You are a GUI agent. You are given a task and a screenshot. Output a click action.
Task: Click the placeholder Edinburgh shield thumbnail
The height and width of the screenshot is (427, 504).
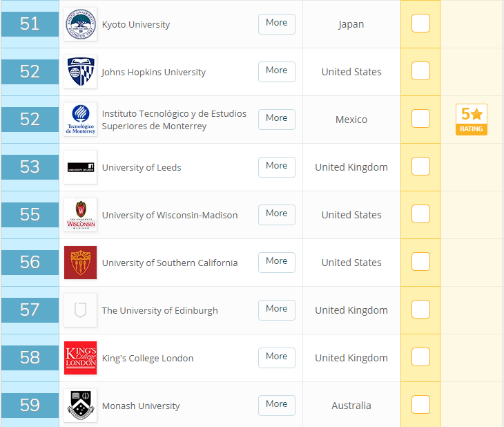pyautogui.click(x=80, y=310)
